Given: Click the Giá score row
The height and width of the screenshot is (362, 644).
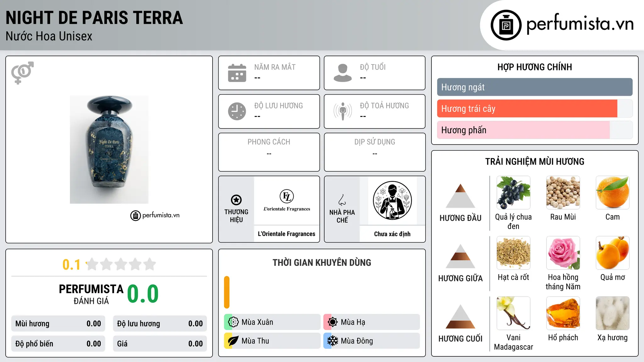Looking at the screenshot, I should pos(160,344).
